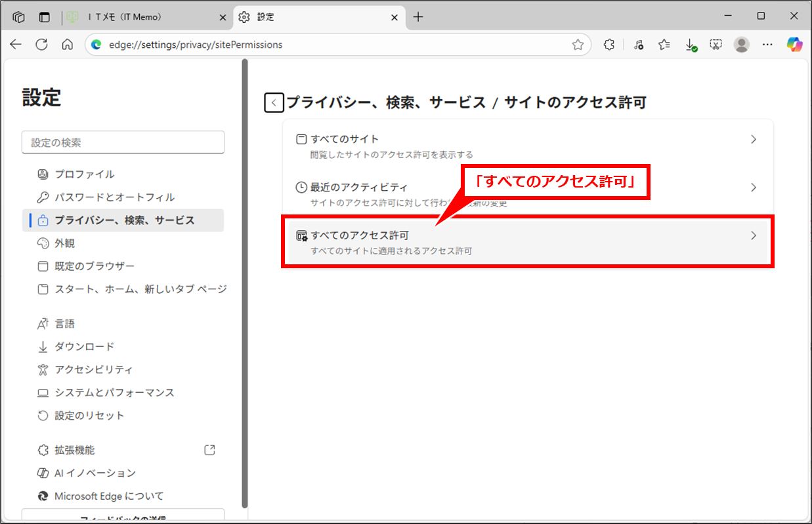Open Settings and more ellipsis menu

pos(767,45)
